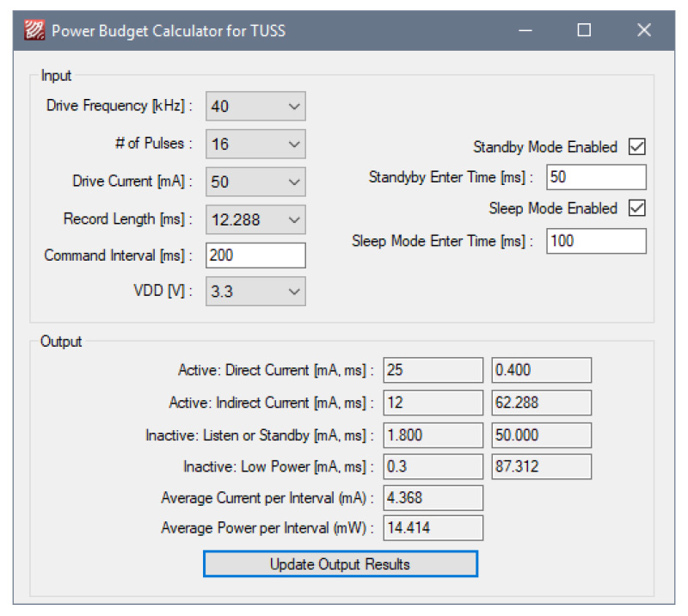Screen dimensions: 688x616
Task: Select the Average Power per Interval value
Action: (x=433, y=527)
